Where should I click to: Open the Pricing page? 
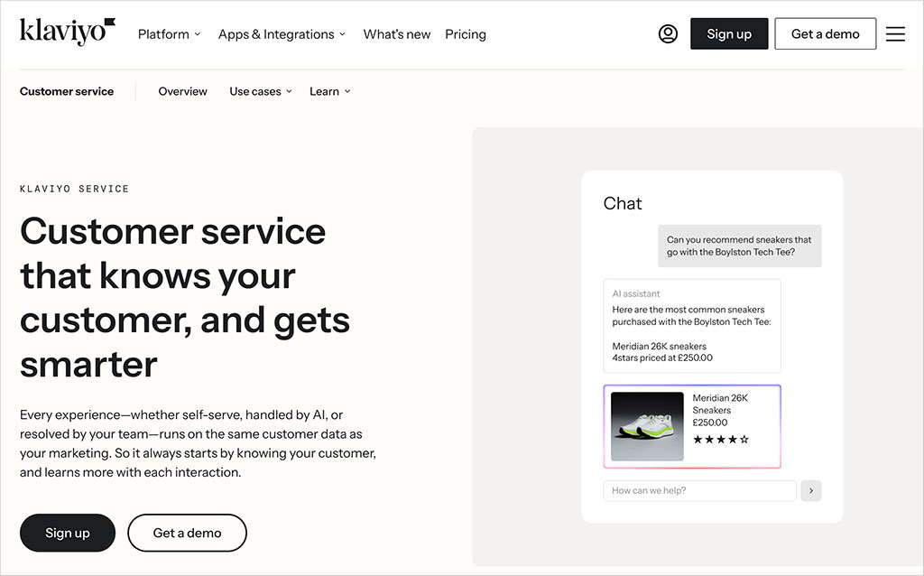(x=466, y=34)
